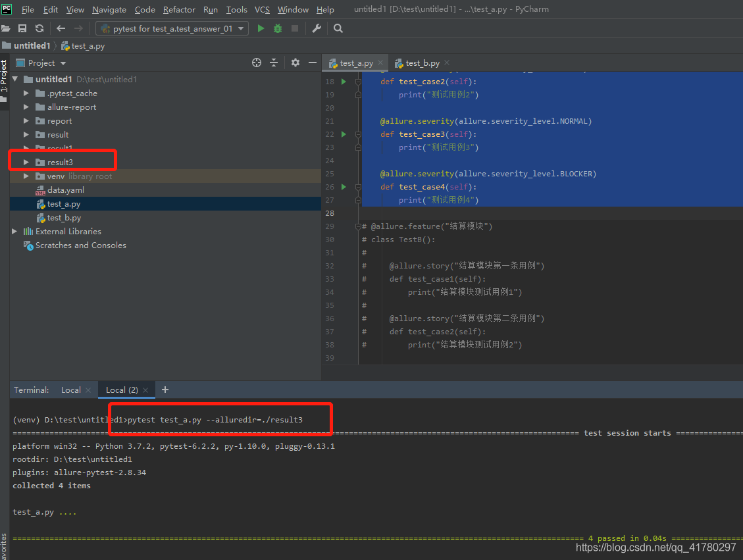The image size is (743, 560).
Task: Open the run configuration dropdown pytest for test_a.test_answer_01
Action: coord(172,28)
